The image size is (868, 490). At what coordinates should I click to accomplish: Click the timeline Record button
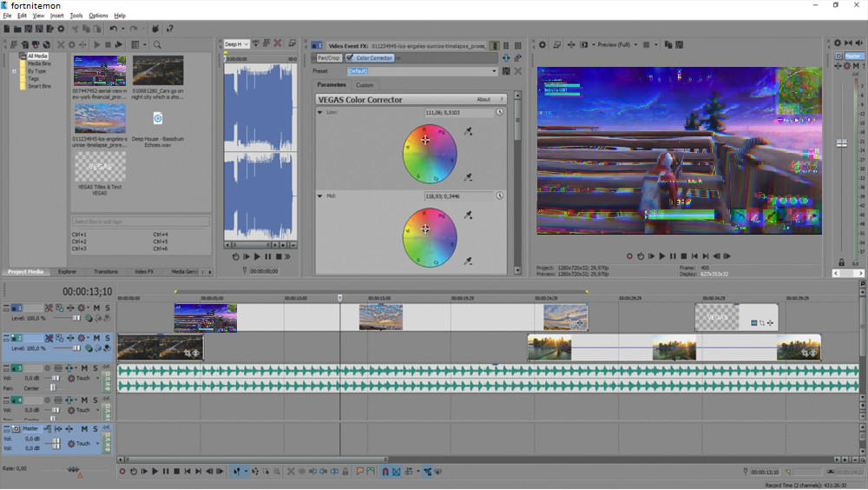tap(122, 472)
